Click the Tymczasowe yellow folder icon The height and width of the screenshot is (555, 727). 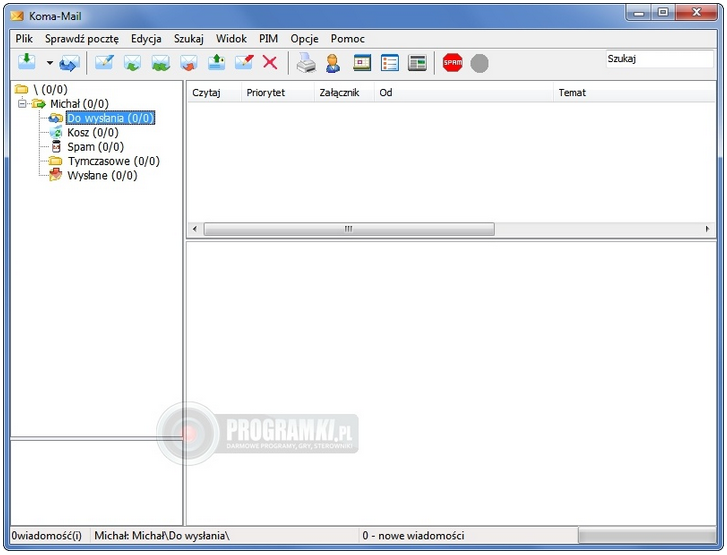(56, 161)
